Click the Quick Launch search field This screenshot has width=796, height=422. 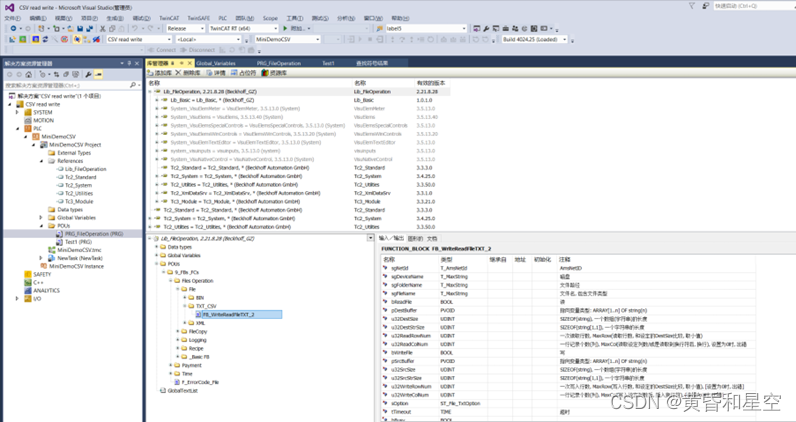(x=753, y=6)
